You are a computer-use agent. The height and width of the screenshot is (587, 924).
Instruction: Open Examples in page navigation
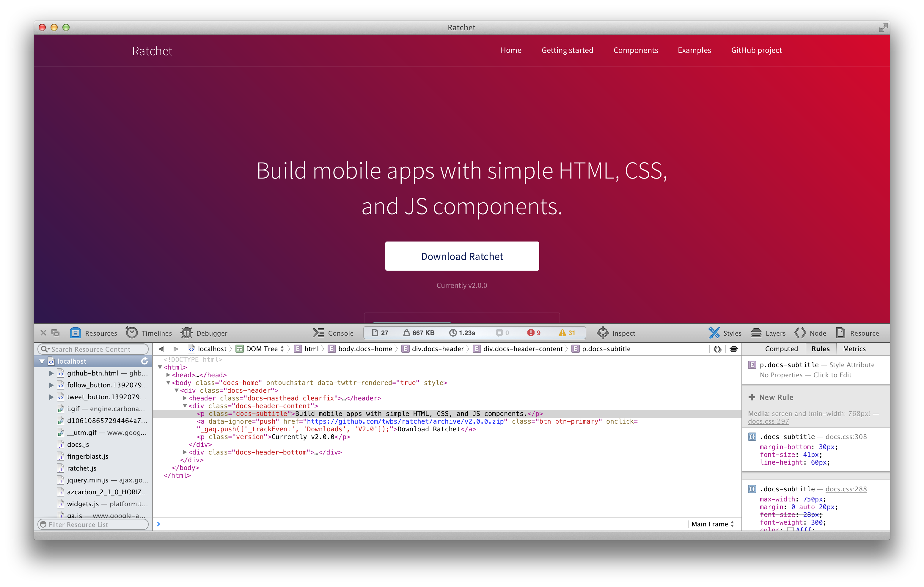click(x=694, y=50)
